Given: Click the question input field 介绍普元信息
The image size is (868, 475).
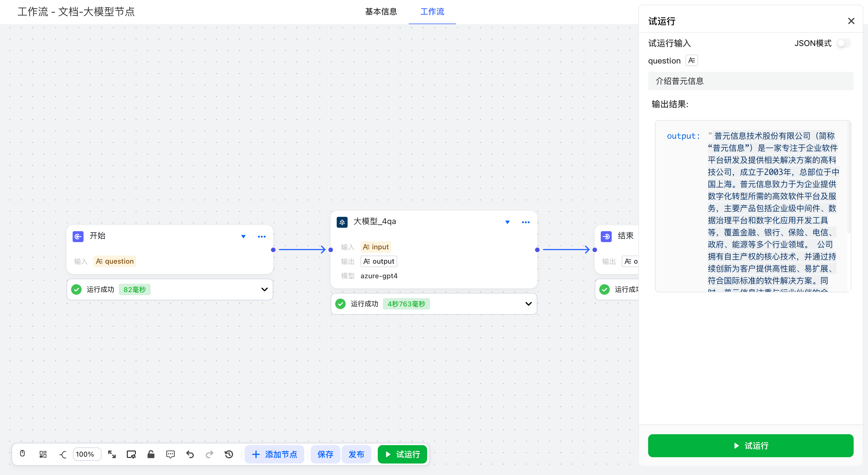Looking at the screenshot, I should click(750, 81).
